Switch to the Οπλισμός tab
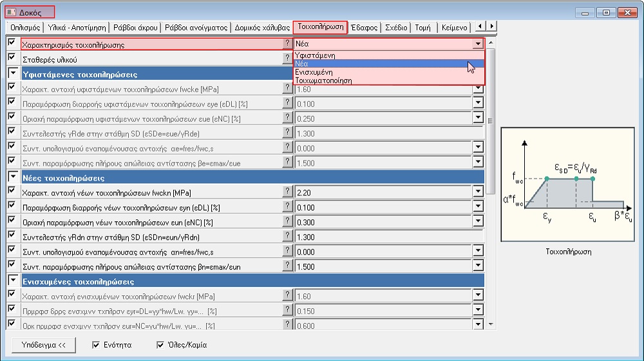Viewport: 644px width, 361px height. (25, 28)
